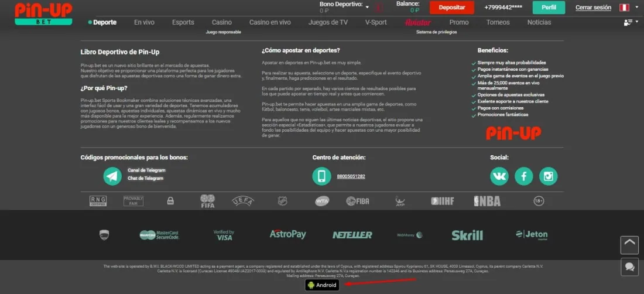Open the Noticias menu item

539,22
